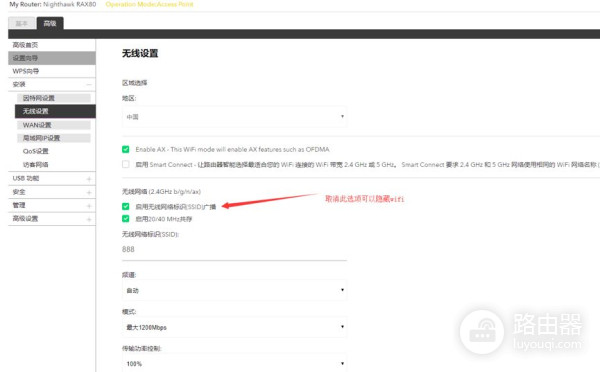600x372 pixels.
Task: Uncheck SSID broadcast checkbox
Action: click(x=126, y=206)
